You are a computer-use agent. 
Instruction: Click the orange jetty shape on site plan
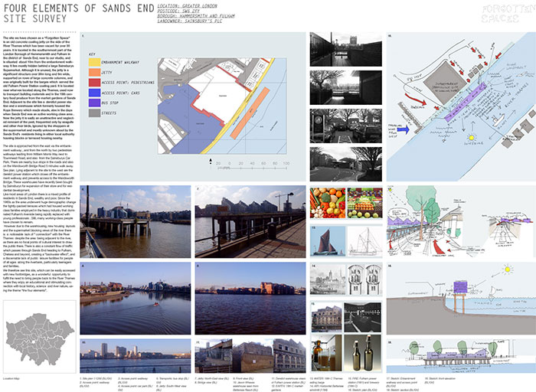pos(250,113)
